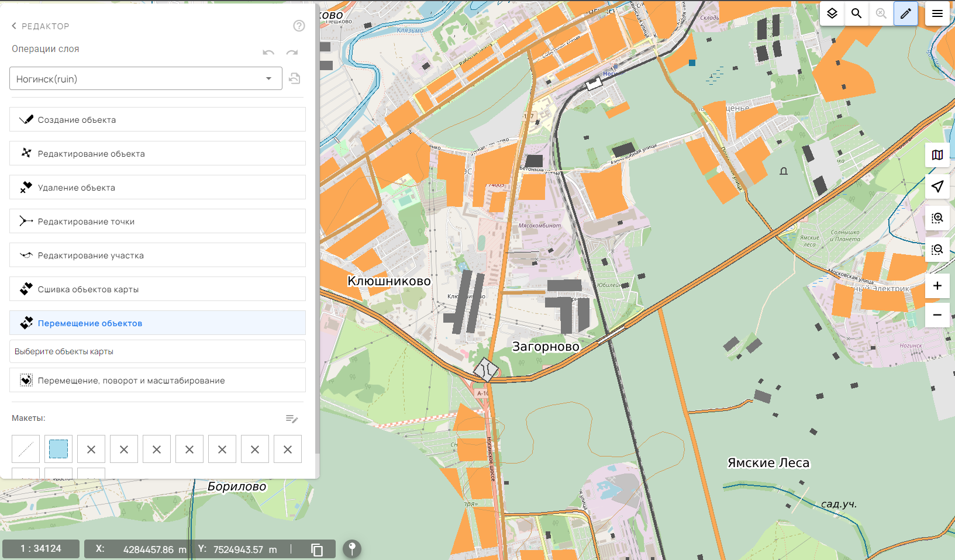Copy coordinates using the clipboard icon
955x560 pixels.
tap(317, 549)
